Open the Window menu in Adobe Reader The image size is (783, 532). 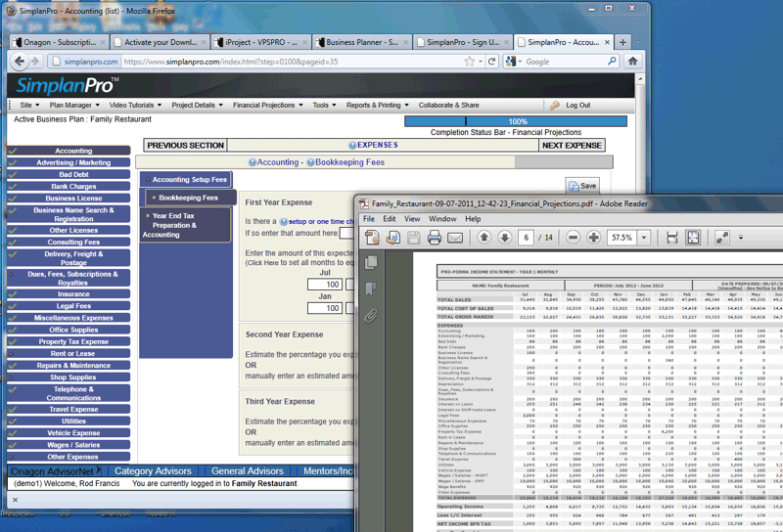tap(442, 219)
